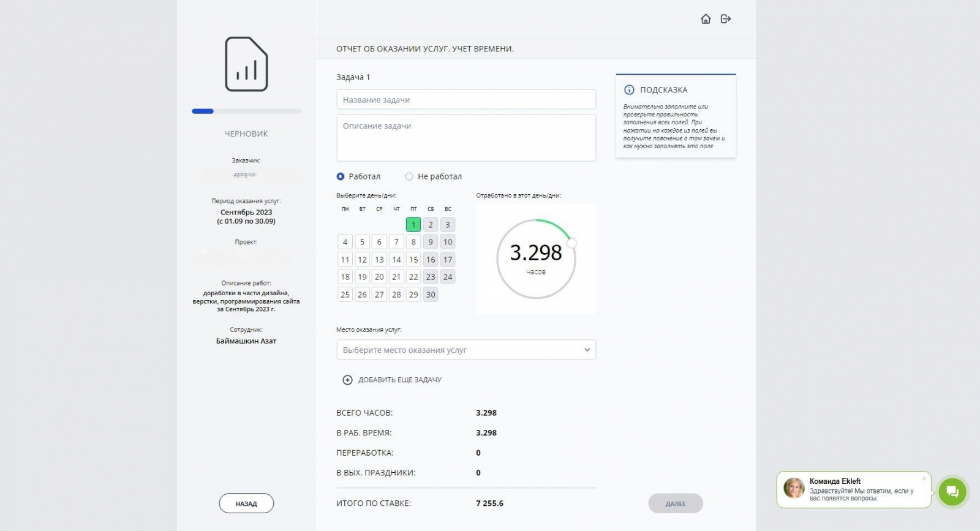
Task: Close the Ekleft chat notification popup
Action: click(x=924, y=478)
